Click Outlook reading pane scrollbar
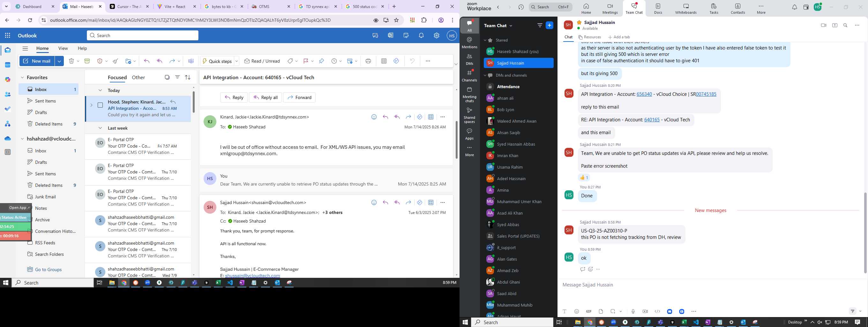 pyautogui.click(x=456, y=140)
